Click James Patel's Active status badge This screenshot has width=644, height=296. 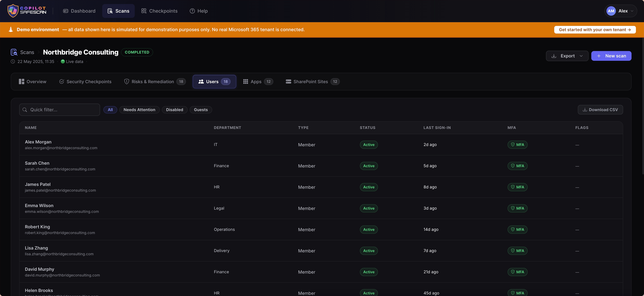click(369, 187)
